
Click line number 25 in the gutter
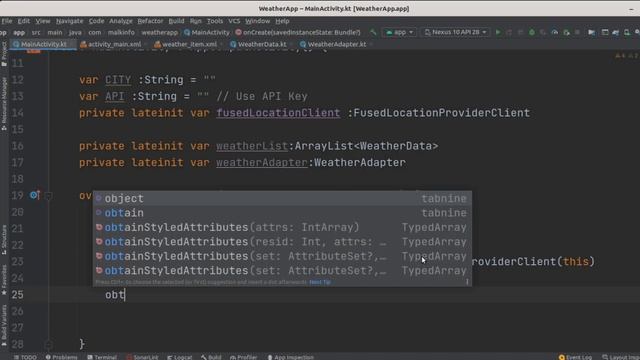18,295
